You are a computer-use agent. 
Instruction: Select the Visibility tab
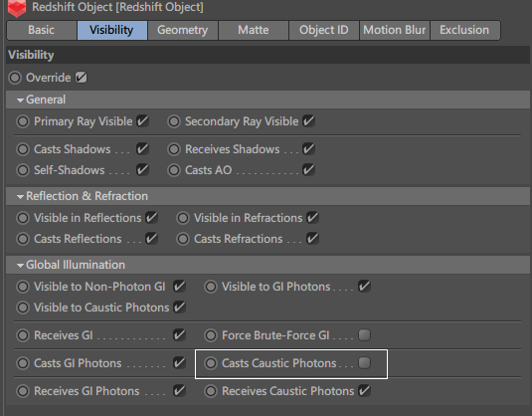click(112, 30)
